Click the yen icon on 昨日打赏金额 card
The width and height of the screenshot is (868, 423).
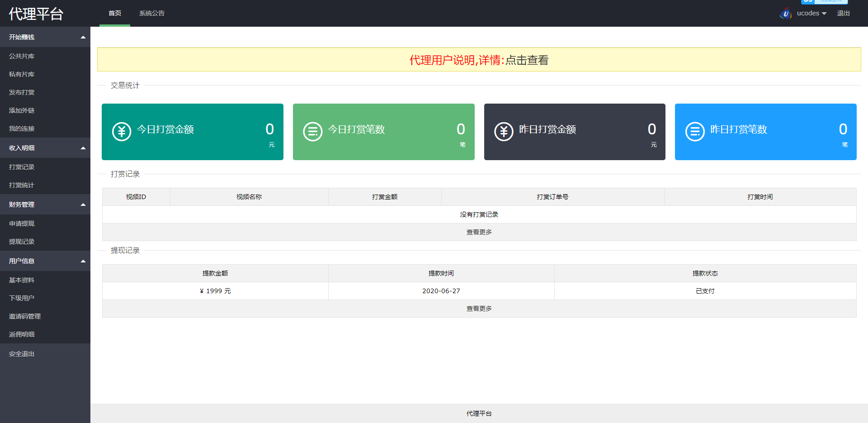point(504,132)
